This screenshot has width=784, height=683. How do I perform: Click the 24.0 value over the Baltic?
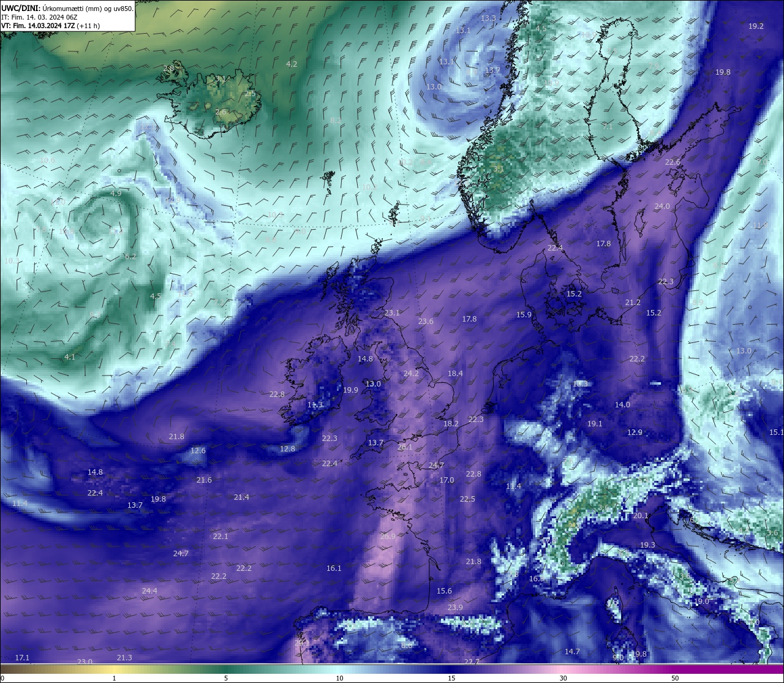pyautogui.click(x=662, y=206)
